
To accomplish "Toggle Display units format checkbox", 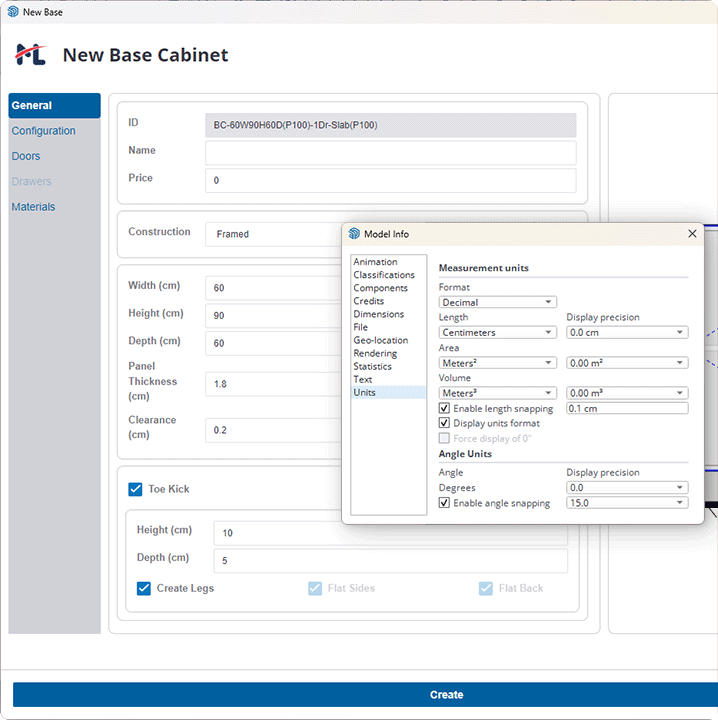I will (x=445, y=423).
